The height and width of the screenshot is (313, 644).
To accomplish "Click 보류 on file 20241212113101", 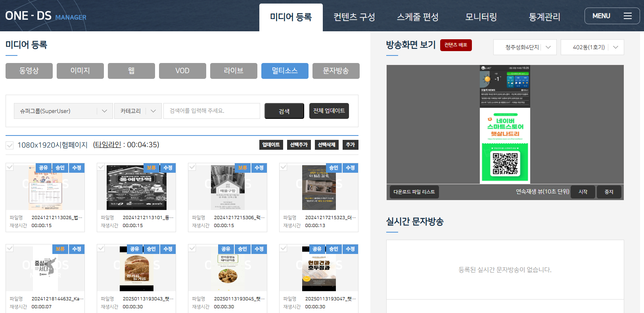I will point(151,168).
